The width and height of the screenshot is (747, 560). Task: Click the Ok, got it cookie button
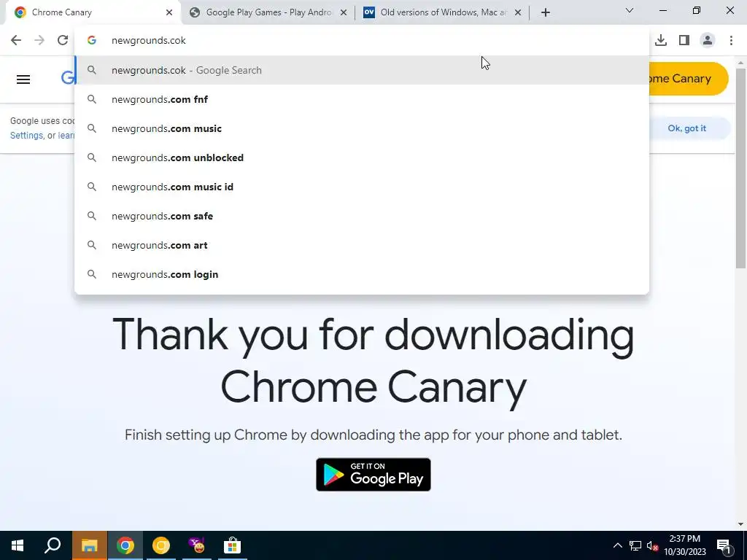[x=686, y=128]
